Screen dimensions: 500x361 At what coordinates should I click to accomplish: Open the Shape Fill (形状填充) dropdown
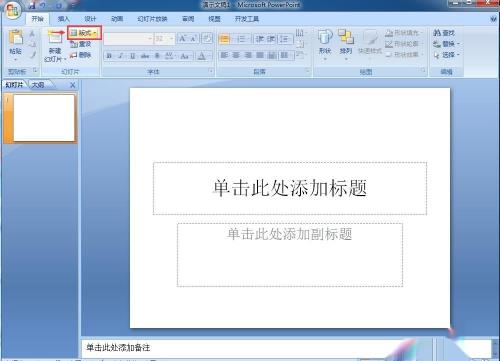[403, 33]
